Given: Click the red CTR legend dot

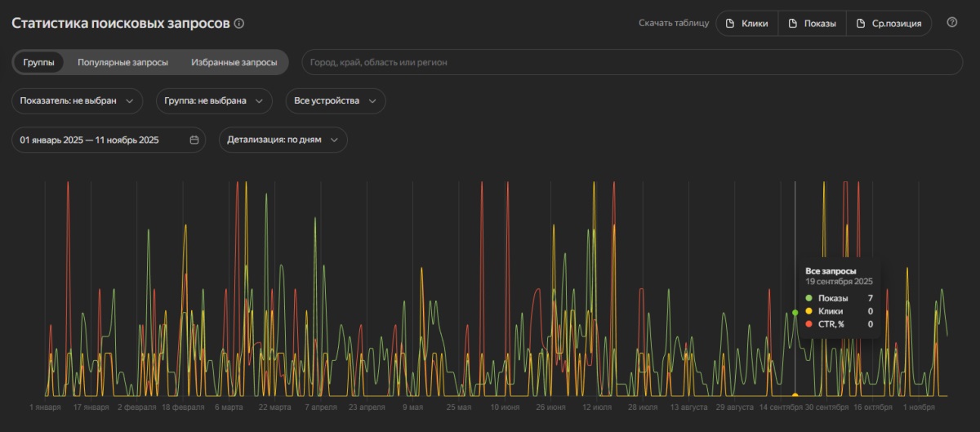Looking at the screenshot, I should click(x=809, y=324).
